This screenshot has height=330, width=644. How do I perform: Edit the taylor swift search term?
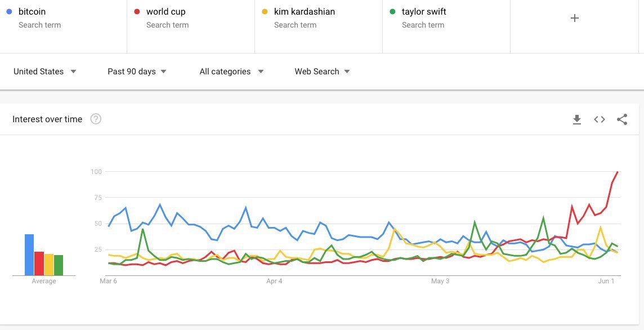424,12
